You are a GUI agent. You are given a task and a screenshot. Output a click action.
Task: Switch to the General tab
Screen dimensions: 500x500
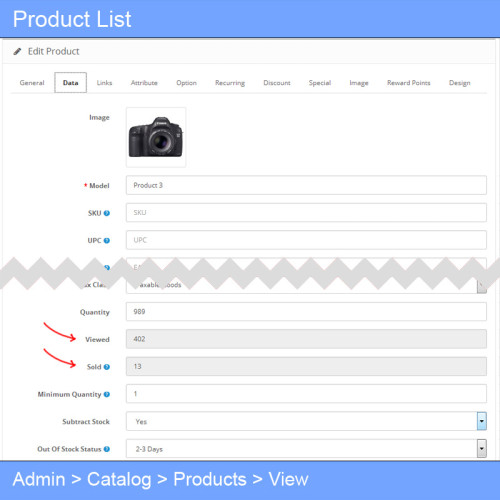click(32, 83)
